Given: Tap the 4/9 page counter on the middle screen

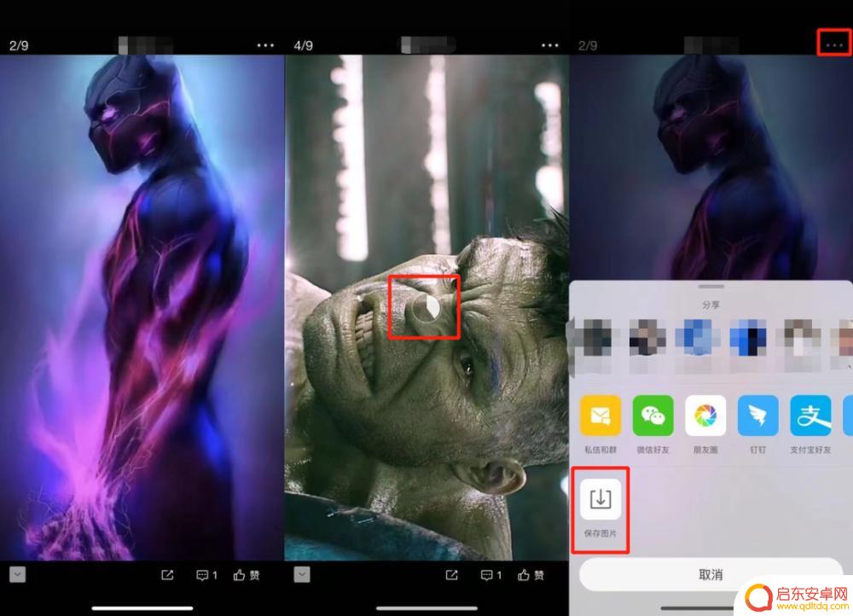Looking at the screenshot, I should point(303,46).
